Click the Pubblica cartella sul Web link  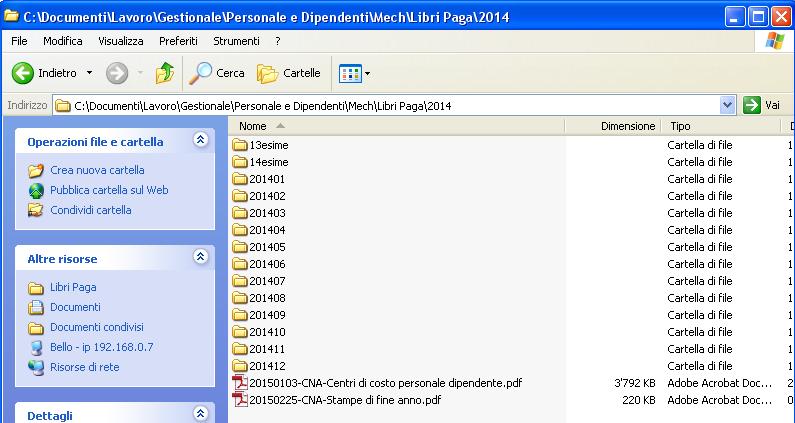pyautogui.click(x=108, y=190)
